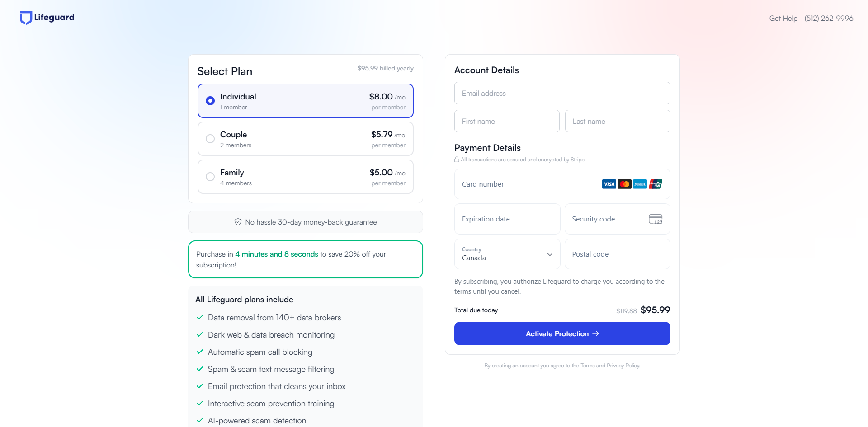This screenshot has width=868, height=427.
Task: Click the CVC security code card icon
Action: click(x=655, y=219)
